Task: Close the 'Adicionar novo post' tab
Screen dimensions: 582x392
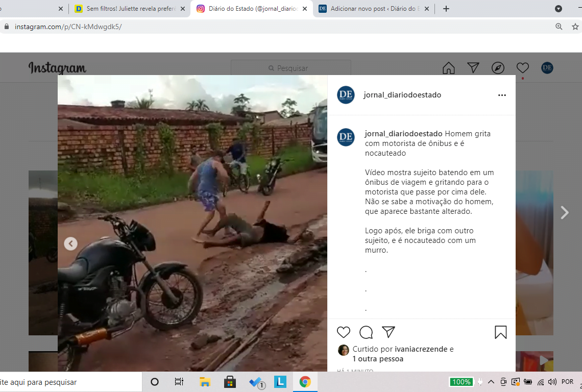Action: 427,9
